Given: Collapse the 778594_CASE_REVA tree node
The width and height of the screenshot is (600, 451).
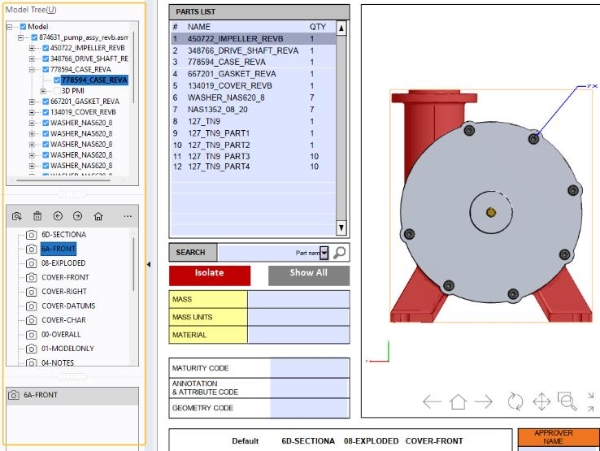Looking at the screenshot, I should 32,69.
